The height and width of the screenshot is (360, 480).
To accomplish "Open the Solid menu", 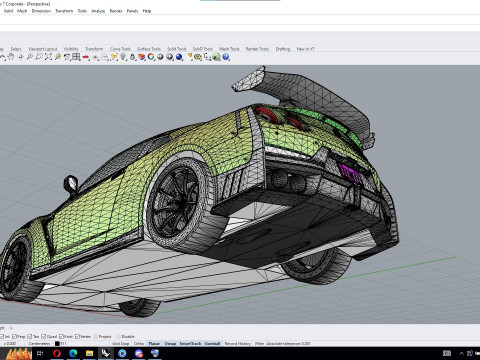I will [x=8, y=11].
